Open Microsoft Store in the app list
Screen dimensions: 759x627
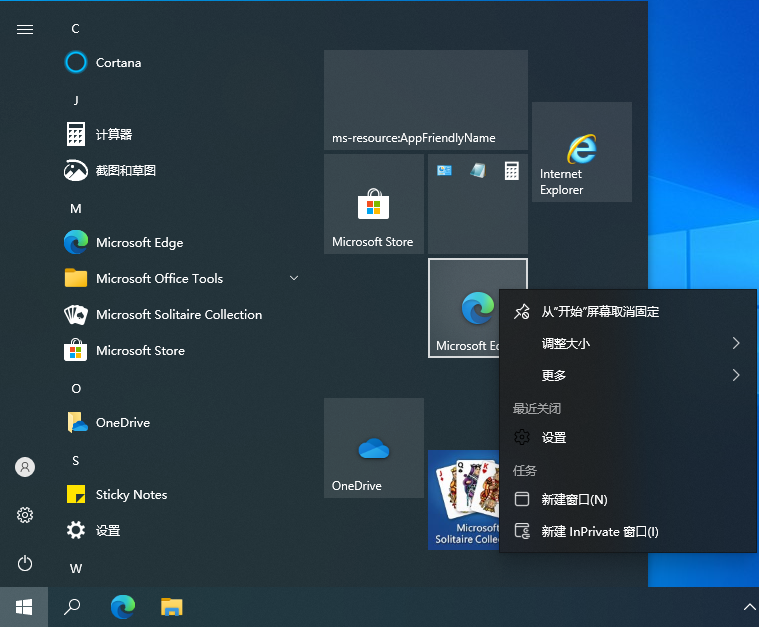182,350
